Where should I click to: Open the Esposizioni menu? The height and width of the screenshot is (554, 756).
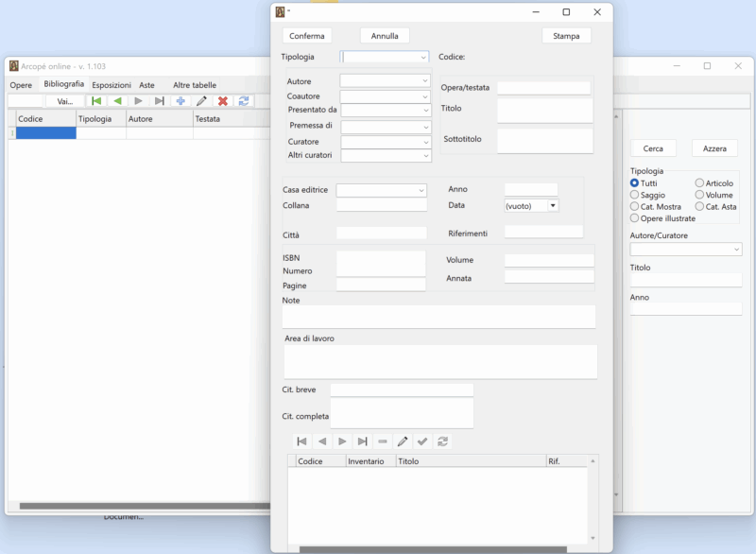112,85
